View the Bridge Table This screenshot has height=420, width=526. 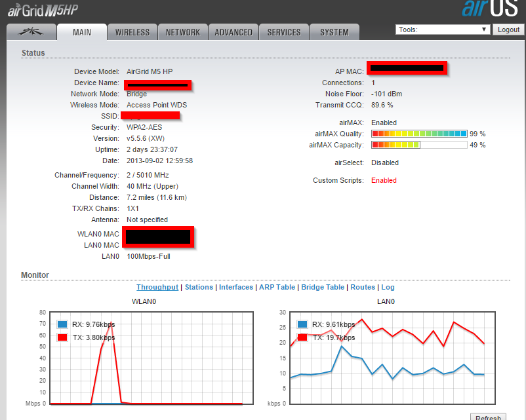click(323, 287)
